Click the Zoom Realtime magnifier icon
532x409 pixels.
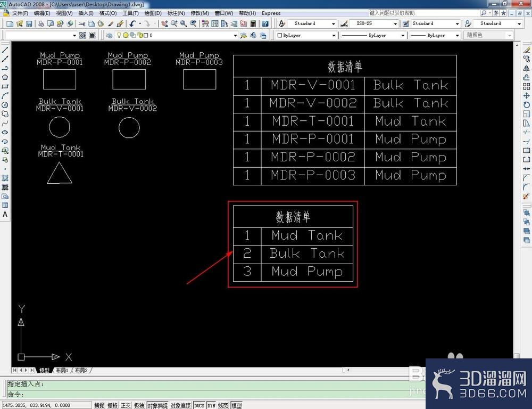pos(174,24)
